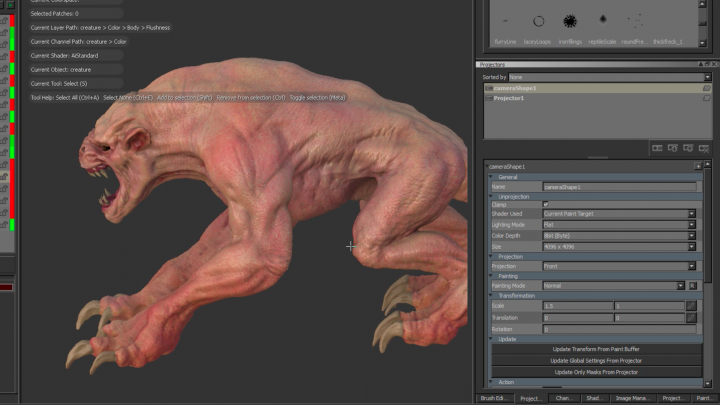The width and height of the screenshot is (720, 405).
Task: Switch to the Image Mana.. tab
Action: [632, 398]
